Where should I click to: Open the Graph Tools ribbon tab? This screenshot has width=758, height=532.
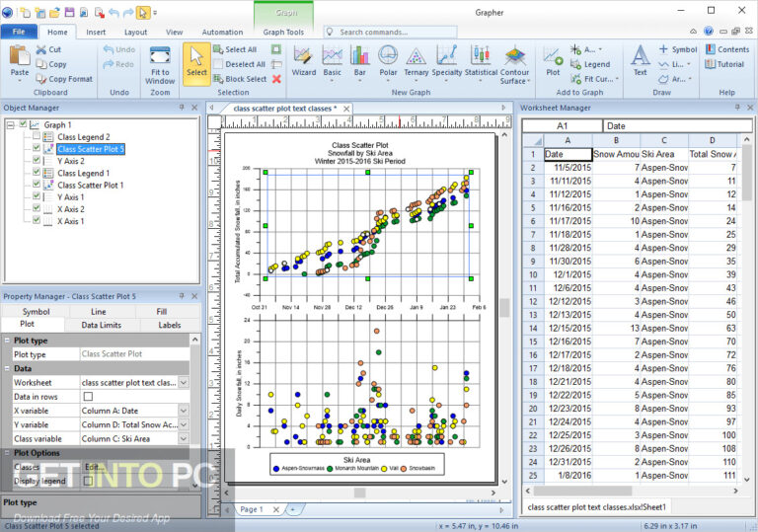[283, 32]
